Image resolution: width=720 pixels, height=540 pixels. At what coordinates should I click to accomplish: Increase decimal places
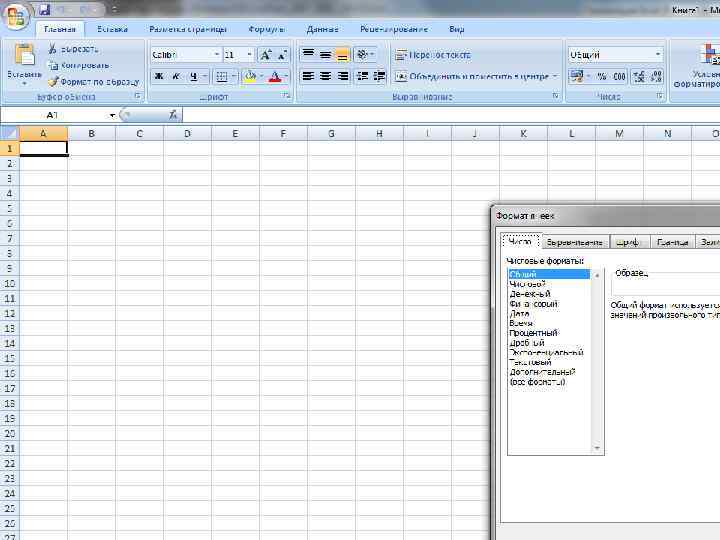tap(639, 77)
